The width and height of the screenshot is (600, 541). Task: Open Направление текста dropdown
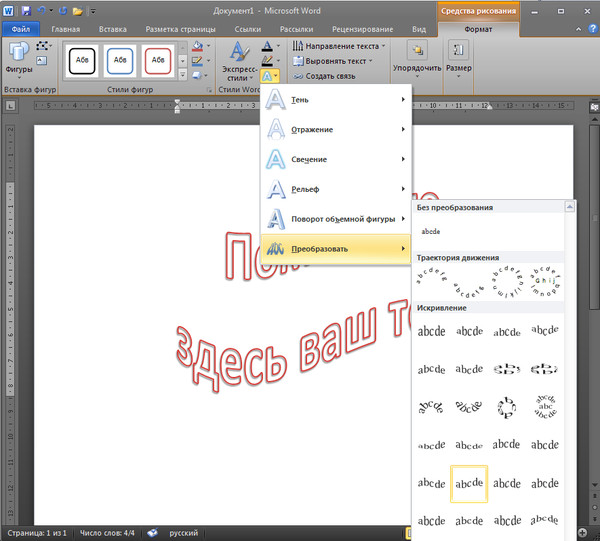point(339,46)
